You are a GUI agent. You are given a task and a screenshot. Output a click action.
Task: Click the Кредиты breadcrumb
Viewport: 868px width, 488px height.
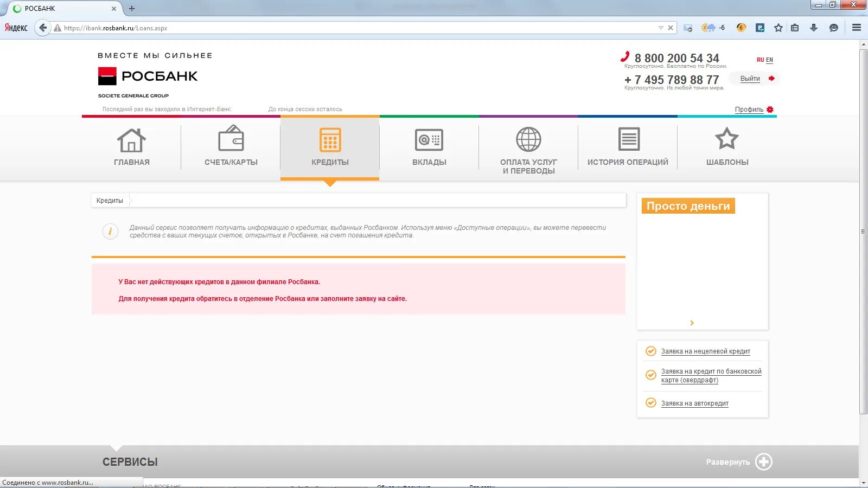(x=110, y=201)
